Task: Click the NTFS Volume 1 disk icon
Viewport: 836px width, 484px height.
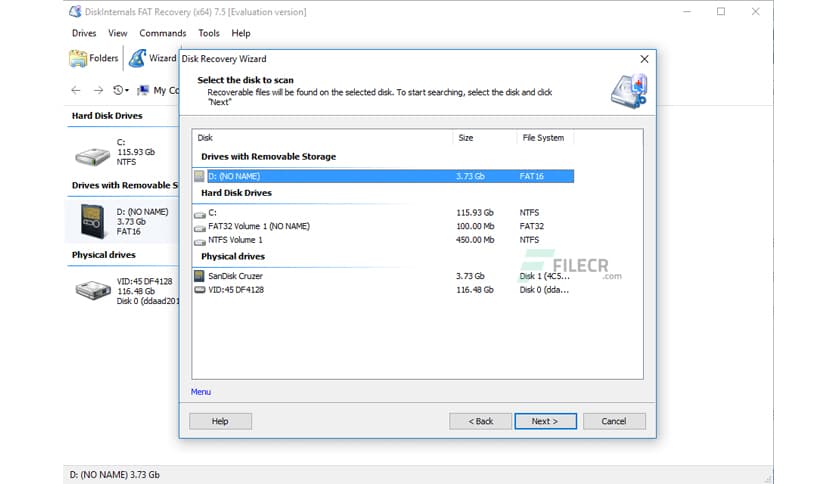Action: (x=200, y=242)
